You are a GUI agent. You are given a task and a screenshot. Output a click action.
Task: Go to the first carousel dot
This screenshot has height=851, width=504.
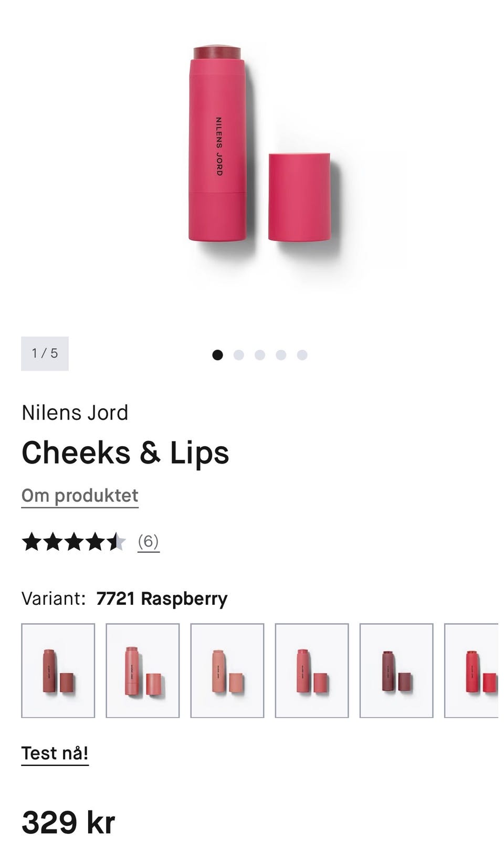pos(217,355)
